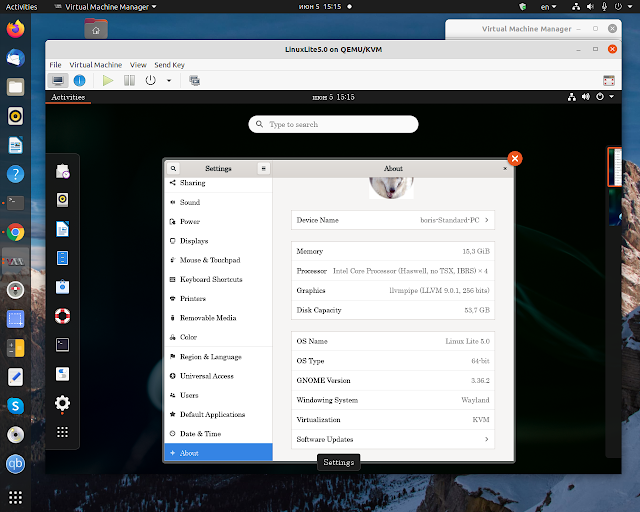Open the Send Key menu
The image size is (640, 512).
pos(169,65)
